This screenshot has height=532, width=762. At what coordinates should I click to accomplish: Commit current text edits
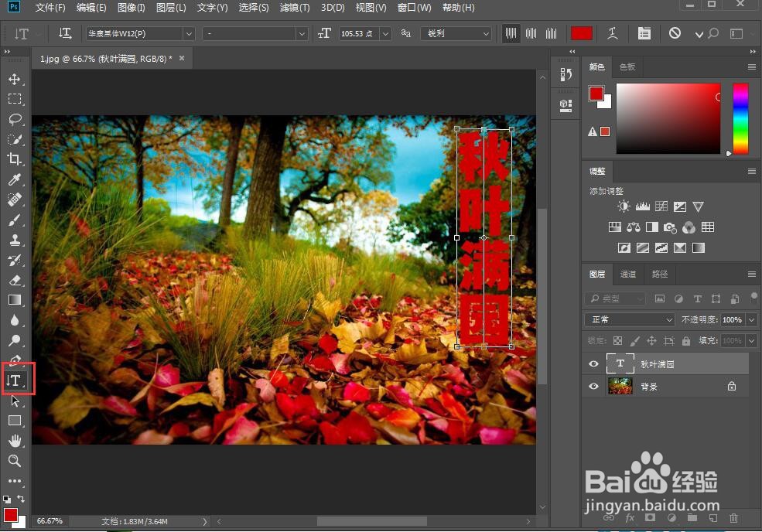[x=699, y=35]
